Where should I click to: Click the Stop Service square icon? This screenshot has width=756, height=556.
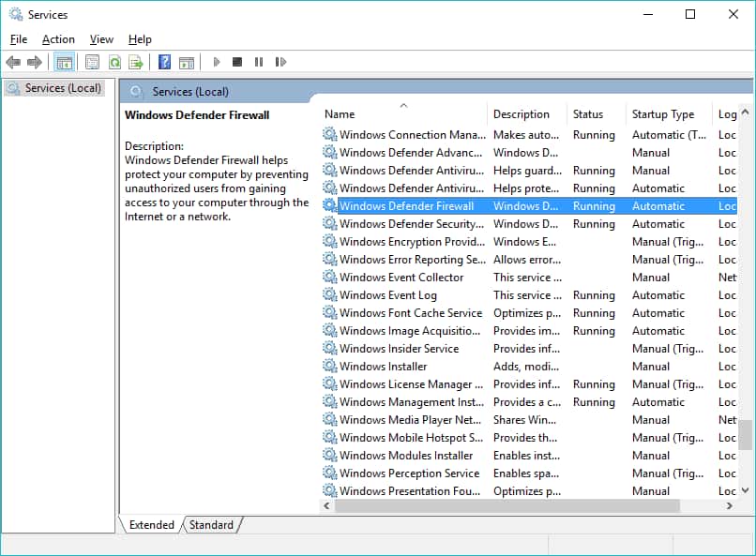[236, 62]
